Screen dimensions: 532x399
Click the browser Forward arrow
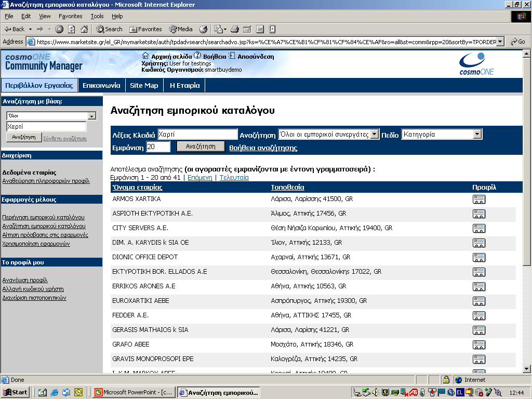click(40, 29)
